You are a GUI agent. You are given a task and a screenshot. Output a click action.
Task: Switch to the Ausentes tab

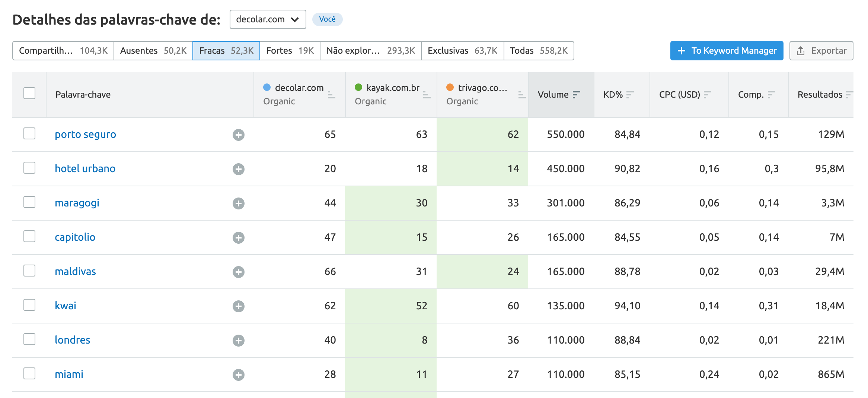click(x=153, y=51)
